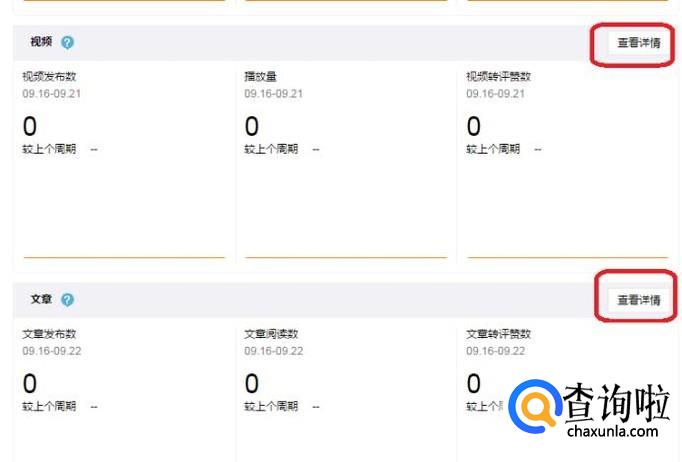This screenshot has height=462, width=682.
Task: Click the zero value under 视频发布数
Action: pos(30,126)
